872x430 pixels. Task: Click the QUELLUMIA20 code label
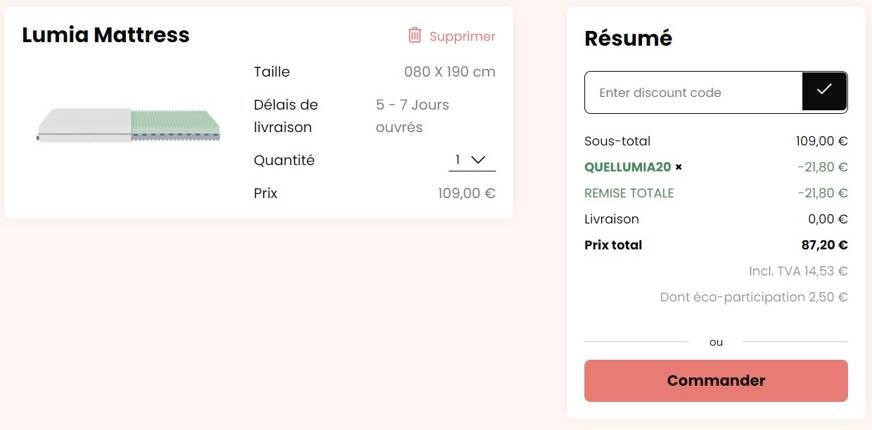(x=627, y=167)
